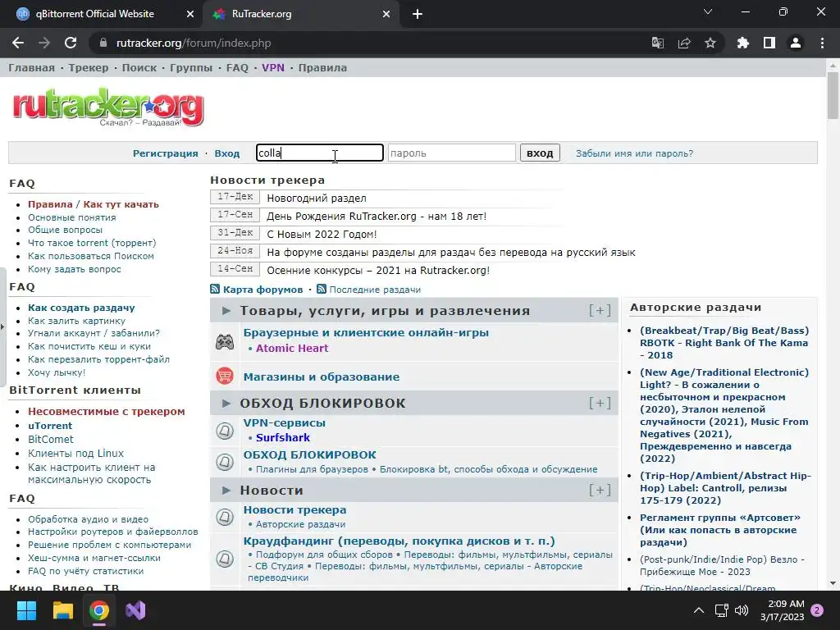Open the BitComet client link
This screenshot has width=840, height=630.
pyautogui.click(x=50, y=440)
